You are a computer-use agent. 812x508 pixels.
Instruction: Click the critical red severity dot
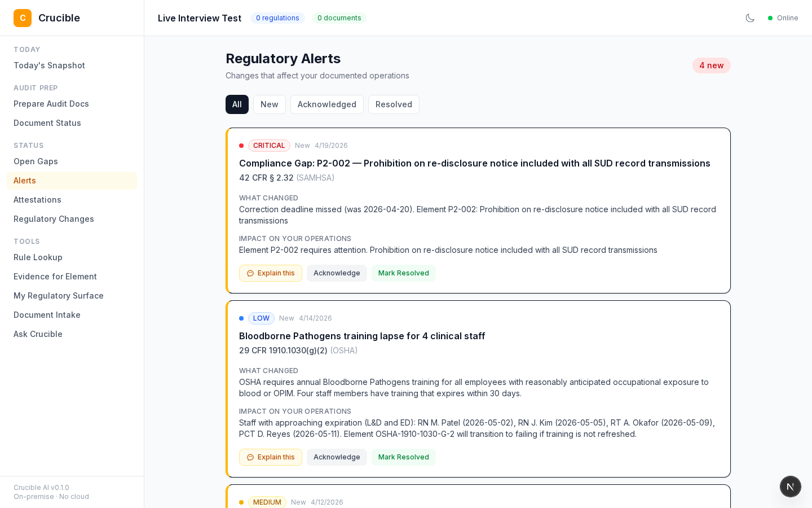(241, 146)
